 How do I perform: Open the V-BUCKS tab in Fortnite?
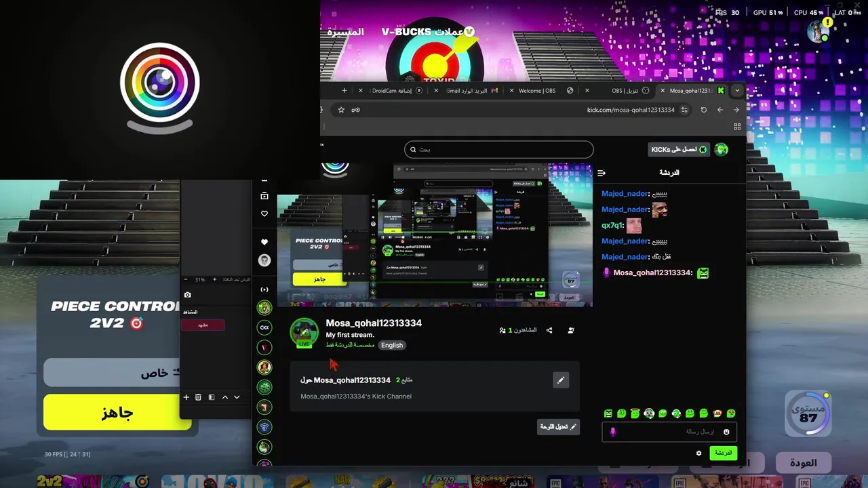click(428, 32)
